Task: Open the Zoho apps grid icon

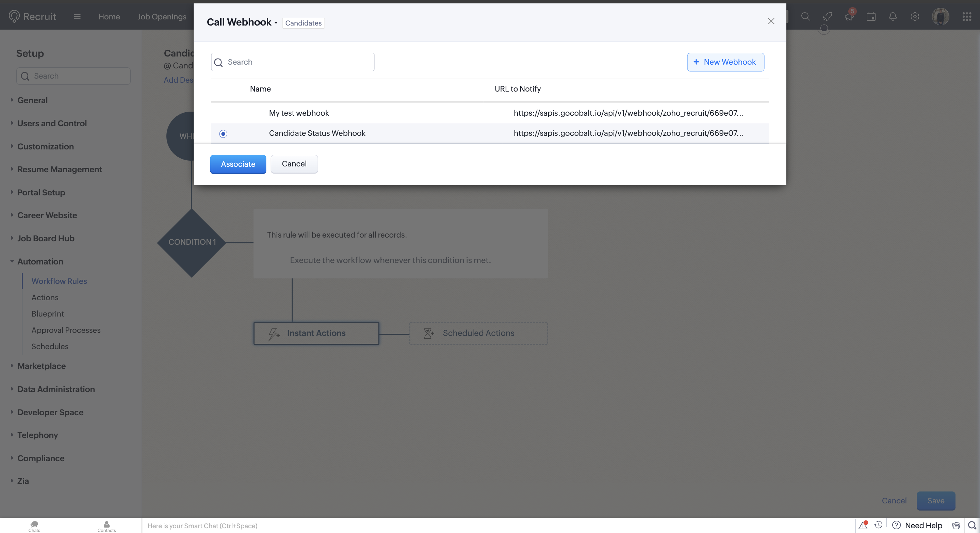Action: point(967,16)
